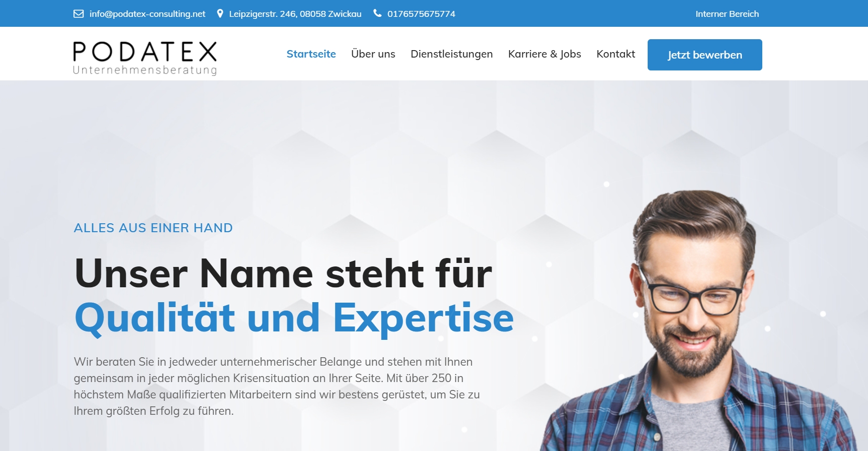Select Karriere & Jobs in navigation
The width and height of the screenshot is (868, 451).
click(544, 54)
